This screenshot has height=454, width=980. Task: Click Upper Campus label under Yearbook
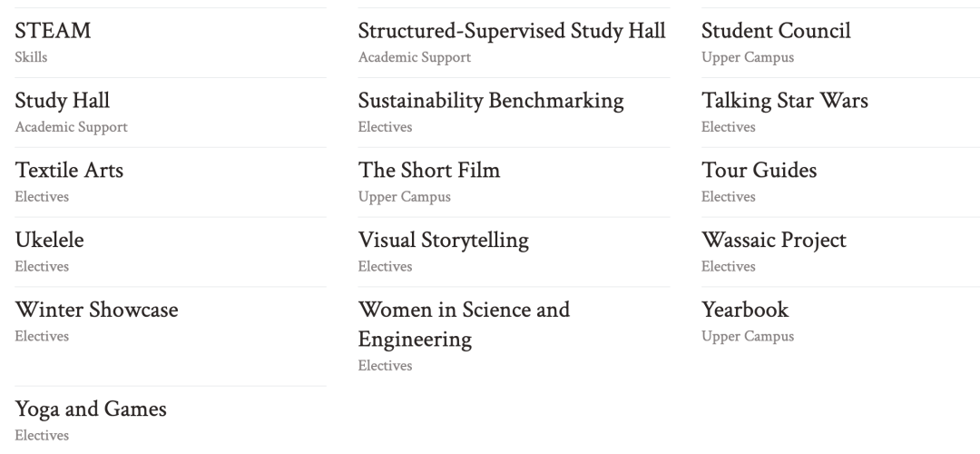(x=748, y=337)
